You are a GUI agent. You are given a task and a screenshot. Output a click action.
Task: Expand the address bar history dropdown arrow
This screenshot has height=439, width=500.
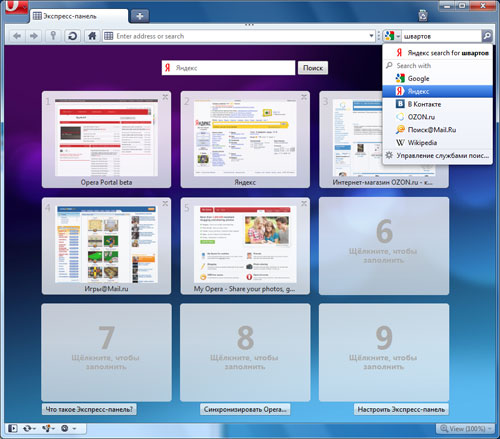click(371, 36)
